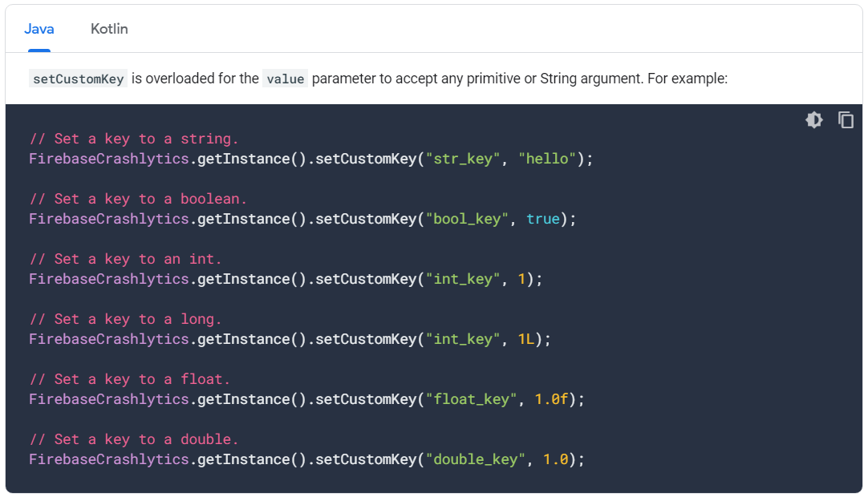
Task: Click the true keyword in code
Action: click(x=543, y=219)
